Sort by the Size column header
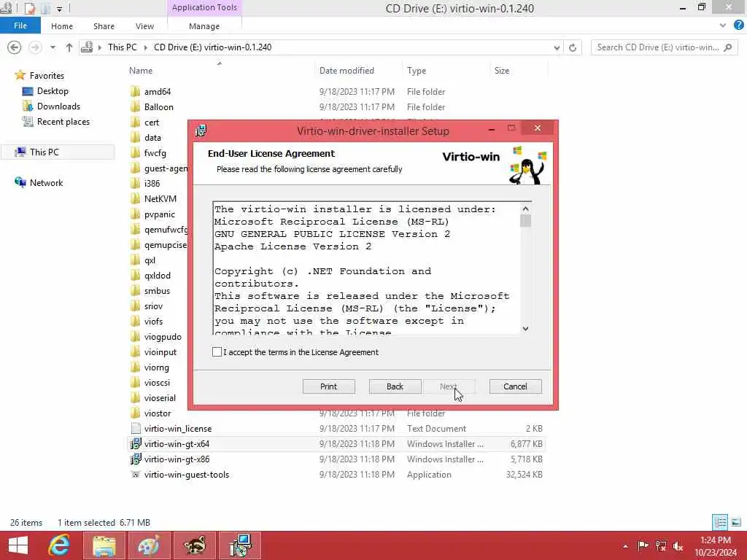Image resolution: width=747 pixels, height=560 pixels. click(502, 71)
